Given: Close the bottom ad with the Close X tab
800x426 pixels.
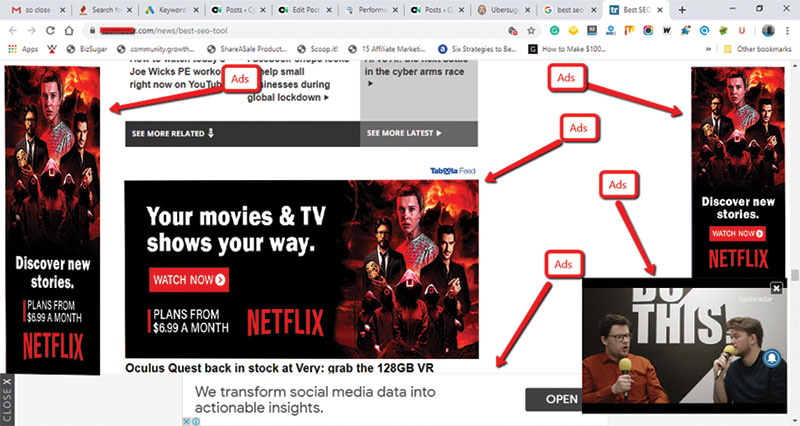Looking at the screenshot, I should [x=7, y=399].
